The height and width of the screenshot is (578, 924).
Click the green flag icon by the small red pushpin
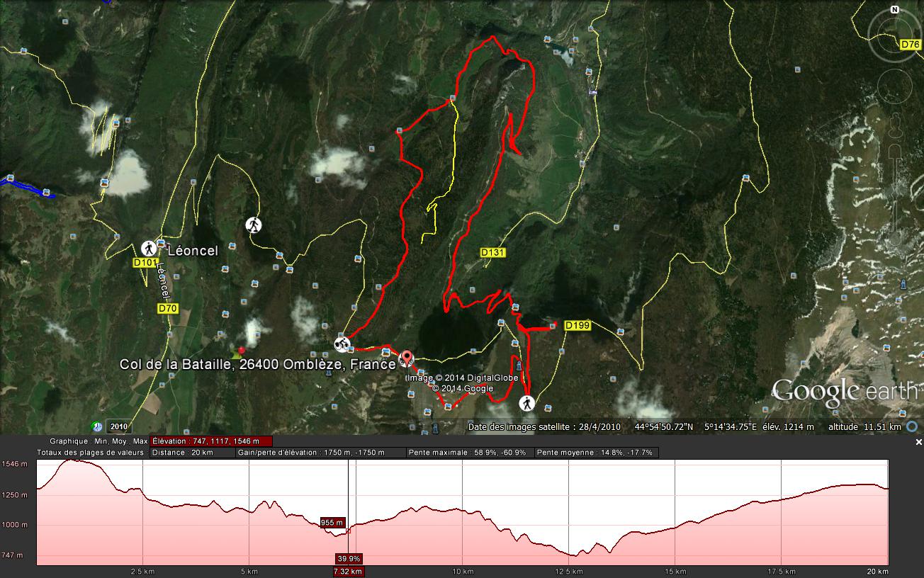(236, 353)
